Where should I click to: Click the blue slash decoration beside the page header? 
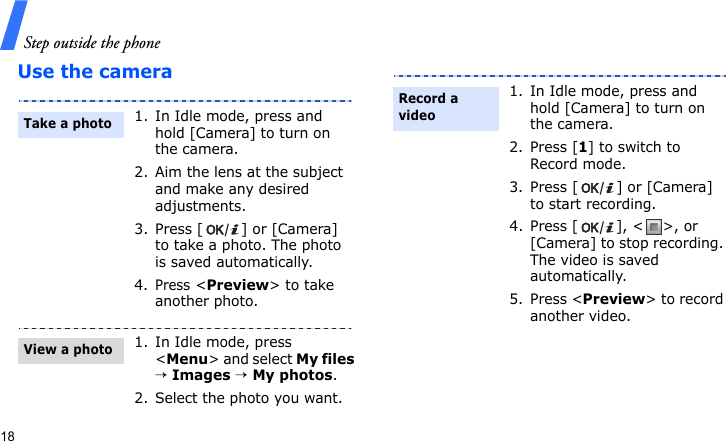12,27
